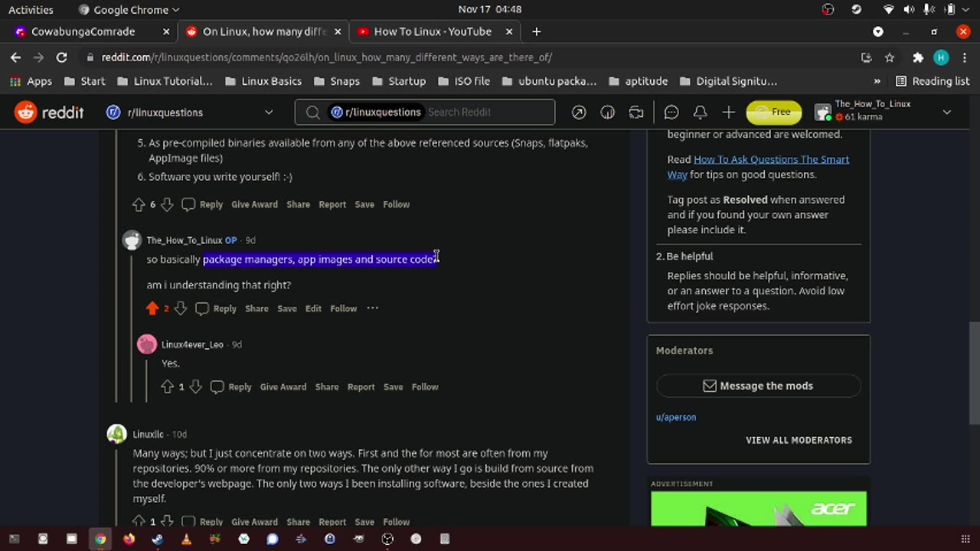This screenshot has width=980, height=551.
Task: Click Chrome icon in bottom taskbar
Action: coord(100,539)
